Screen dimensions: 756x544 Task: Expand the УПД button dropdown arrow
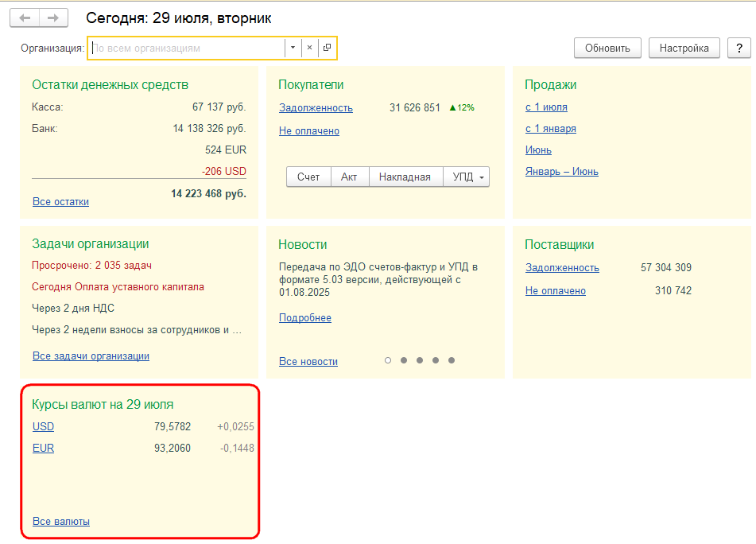pos(481,177)
